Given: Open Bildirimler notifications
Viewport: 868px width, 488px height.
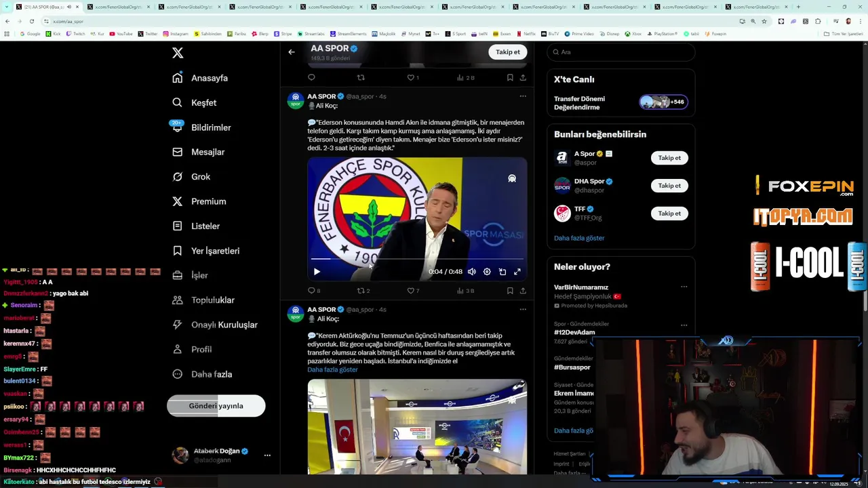Looking at the screenshot, I should click(x=201, y=127).
